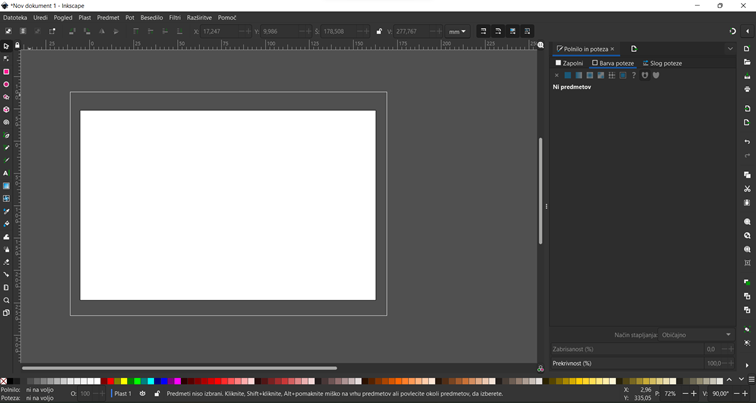
Task: Select the Paint bucket tool
Action: [6, 224]
